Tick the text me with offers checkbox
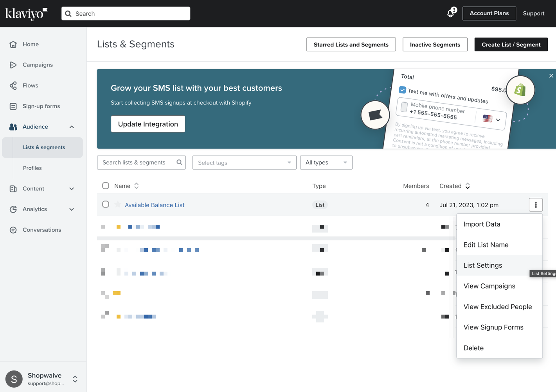 pos(402,90)
